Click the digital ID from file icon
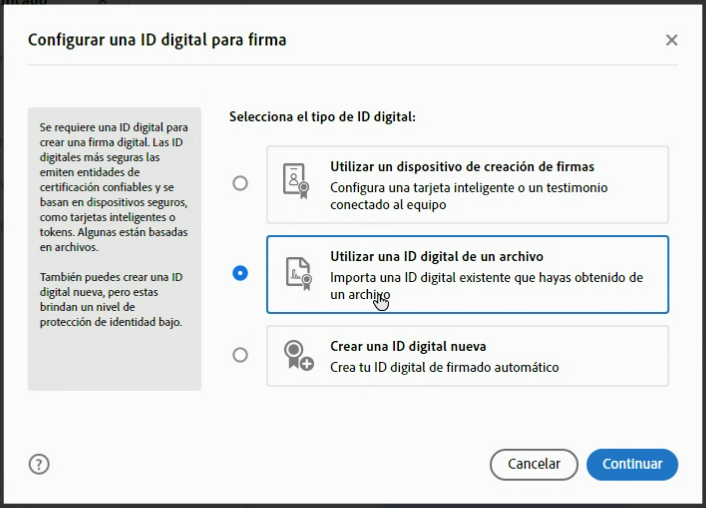The width and height of the screenshot is (706, 508). (x=297, y=274)
